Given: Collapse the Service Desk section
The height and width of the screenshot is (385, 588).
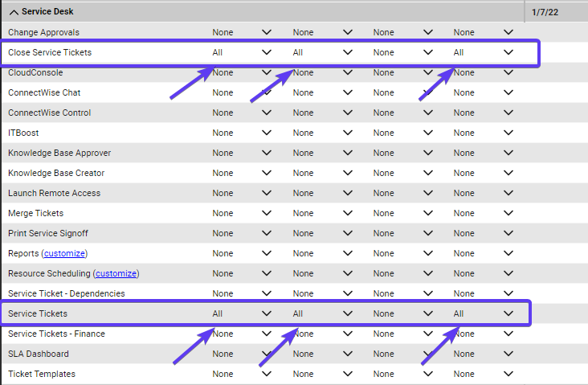Looking at the screenshot, I should click(14, 12).
